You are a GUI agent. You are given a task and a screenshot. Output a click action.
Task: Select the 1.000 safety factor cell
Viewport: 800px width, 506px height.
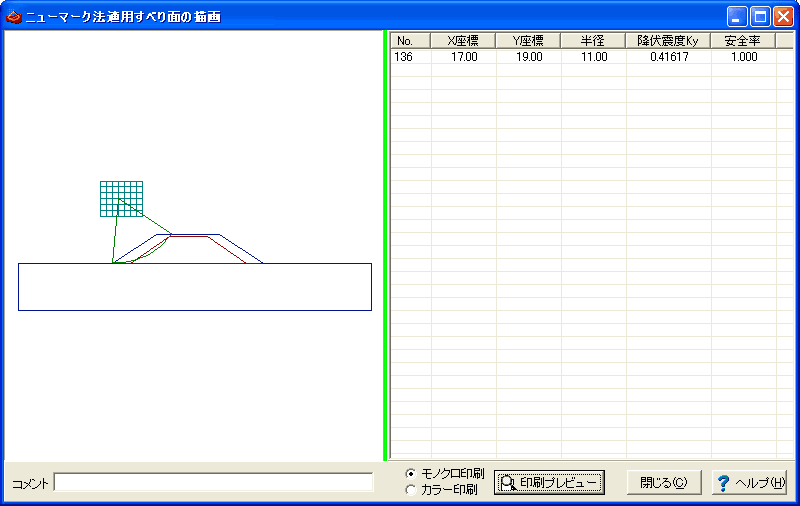click(x=744, y=57)
